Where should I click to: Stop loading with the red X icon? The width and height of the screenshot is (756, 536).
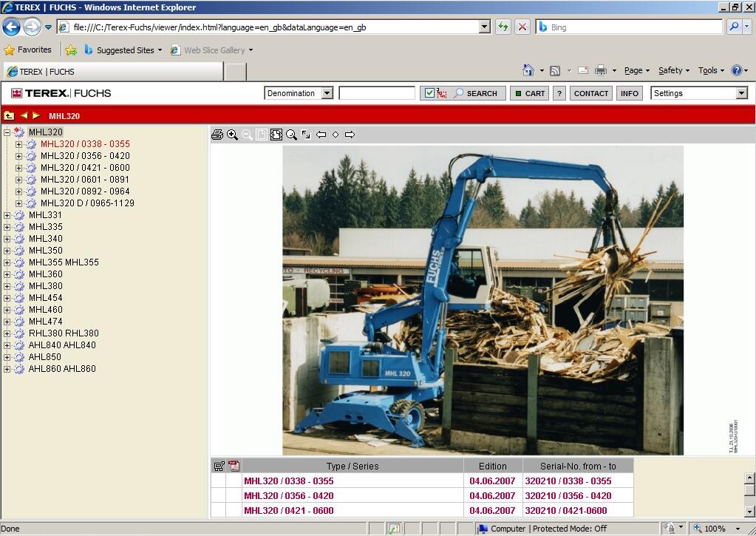(522, 27)
